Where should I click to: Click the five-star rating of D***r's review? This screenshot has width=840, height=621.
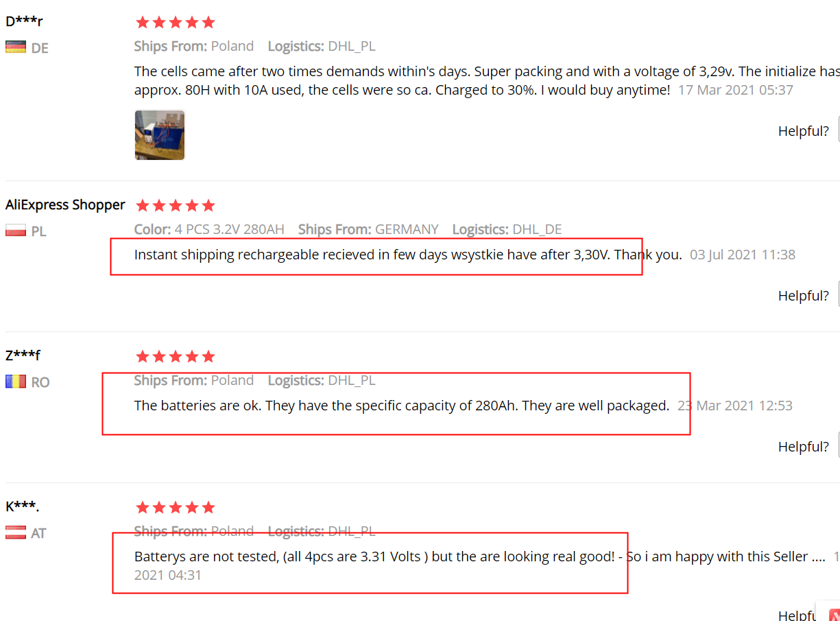[176, 23]
